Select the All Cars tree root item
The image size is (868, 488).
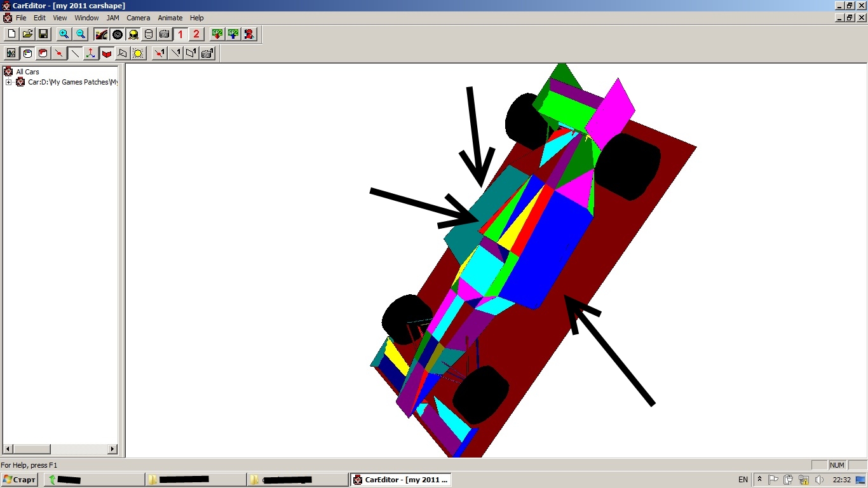pyautogui.click(x=27, y=72)
